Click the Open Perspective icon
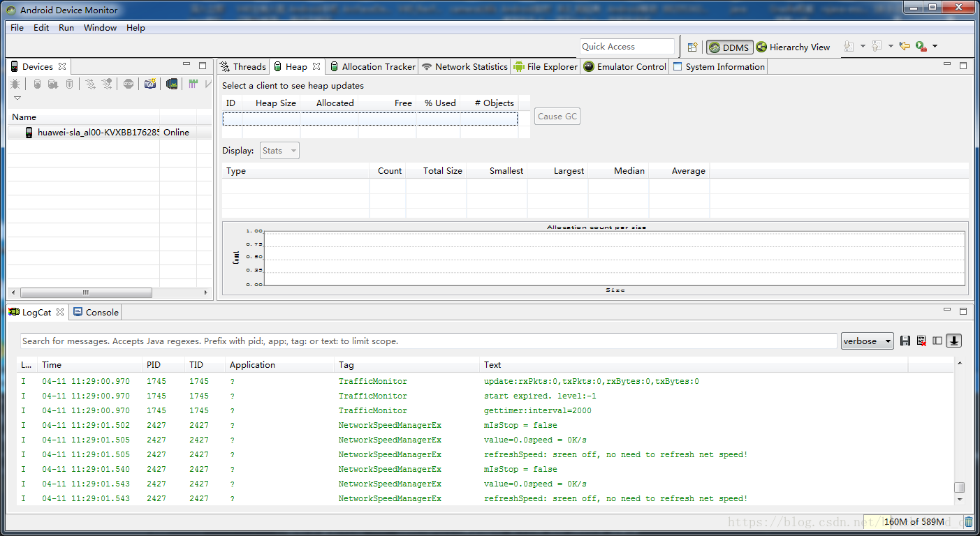Image resolution: width=980 pixels, height=536 pixels. tap(692, 47)
